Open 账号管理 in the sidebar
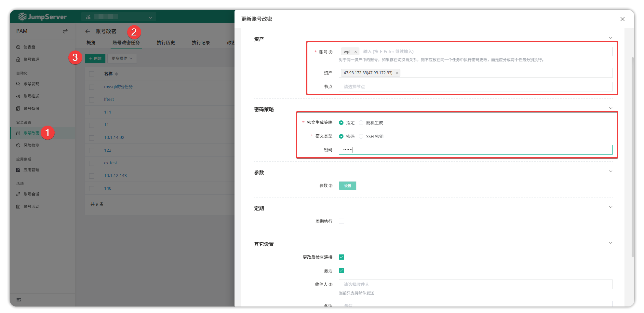 pyautogui.click(x=31, y=59)
